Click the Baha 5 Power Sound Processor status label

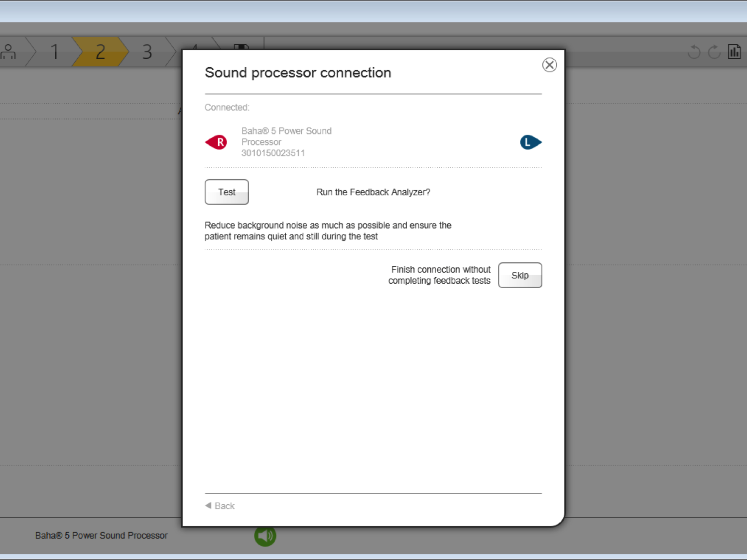tap(101, 536)
